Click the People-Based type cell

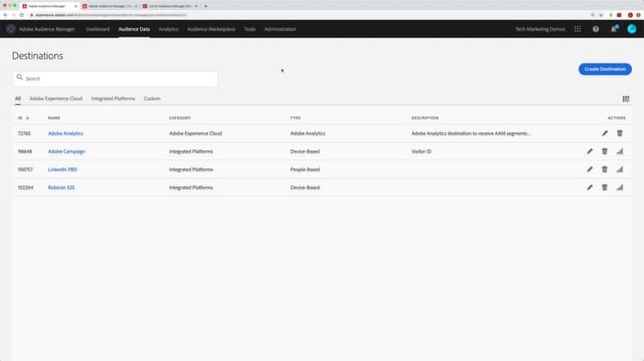pos(305,170)
